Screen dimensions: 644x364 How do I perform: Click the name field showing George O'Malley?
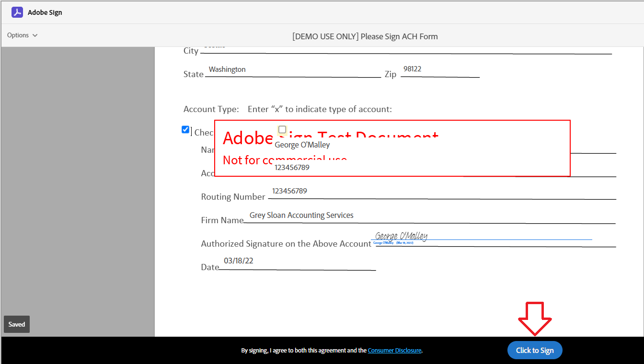(422, 145)
